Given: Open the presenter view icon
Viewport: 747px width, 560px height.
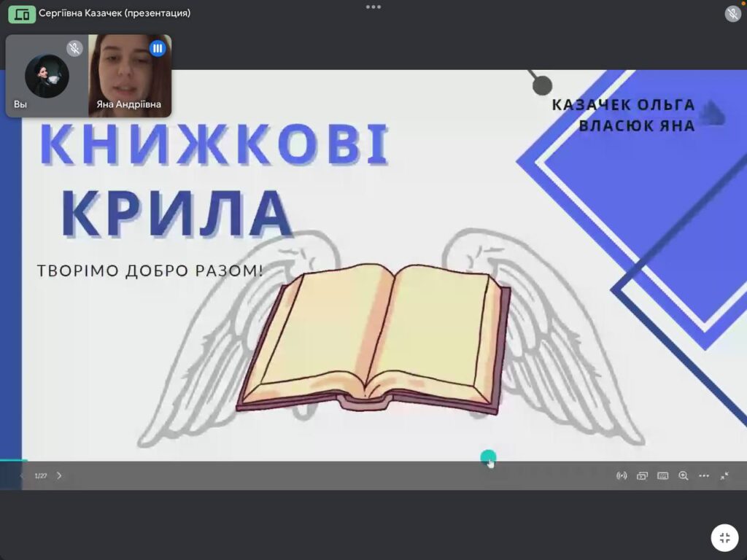Looking at the screenshot, I should [642, 475].
